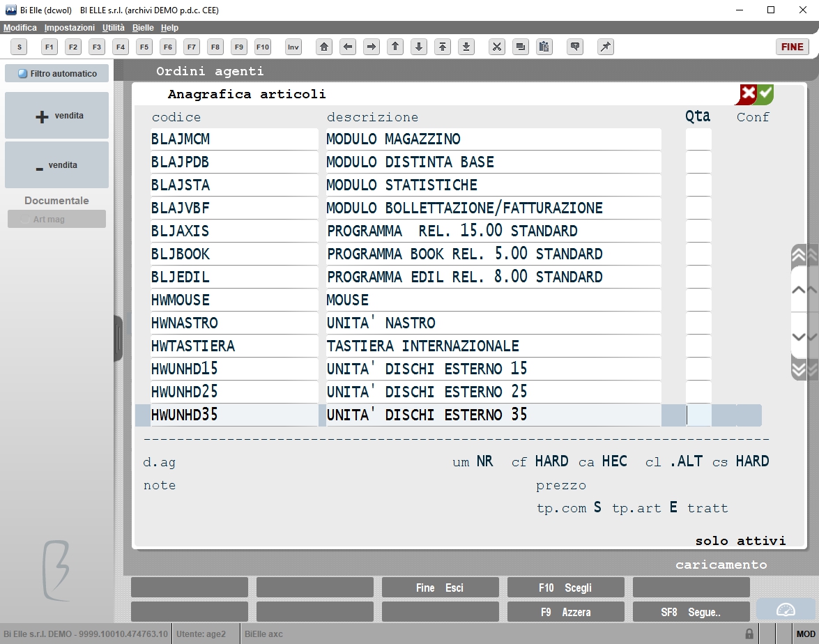Image resolution: width=819 pixels, height=644 pixels.
Task: Click the up-arrow-to-bar toolbar icon
Action: [x=443, y=47]
